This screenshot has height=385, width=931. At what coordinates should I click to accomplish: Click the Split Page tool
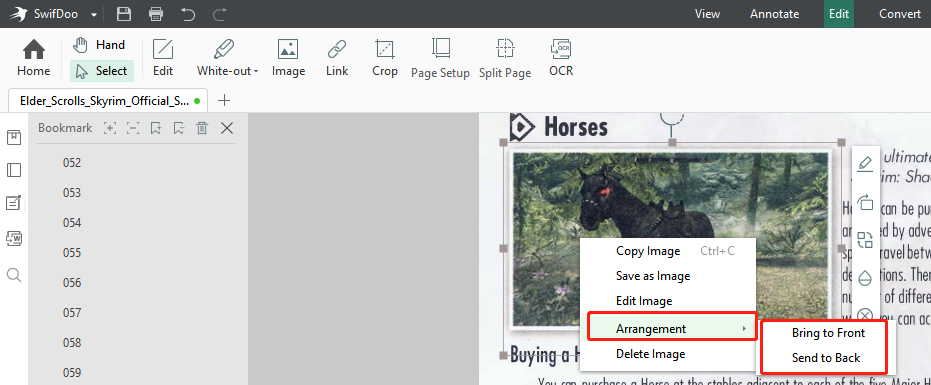(505, 58)
